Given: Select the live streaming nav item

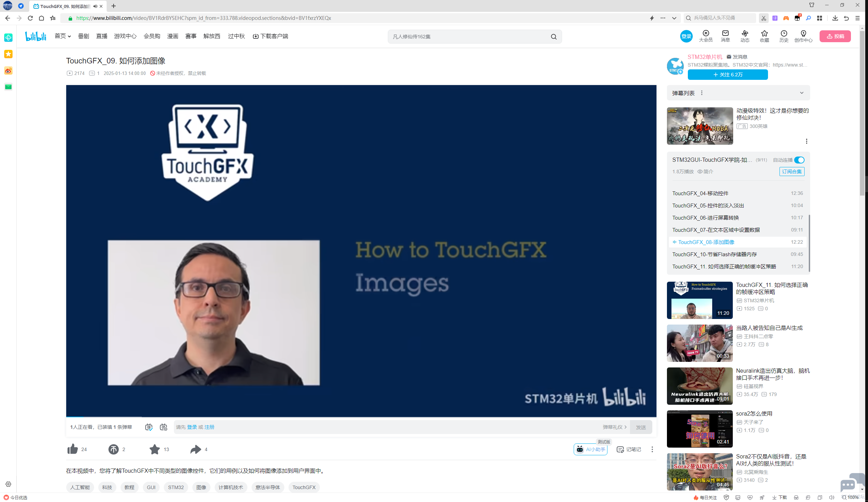Looking at the screenshot, I should tap(101, 36).
